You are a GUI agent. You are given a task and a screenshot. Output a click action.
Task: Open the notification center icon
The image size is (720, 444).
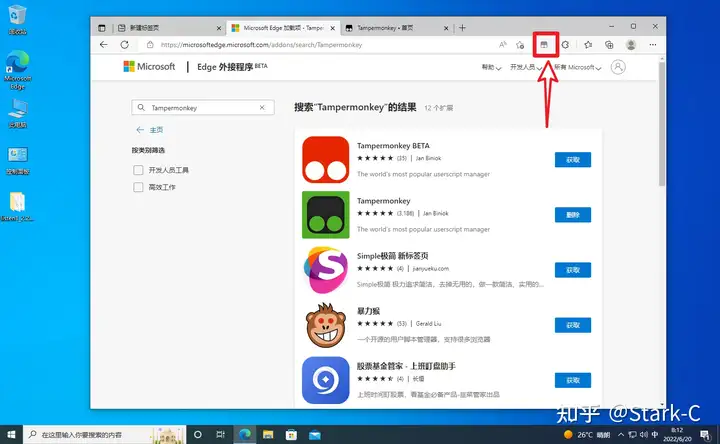tap(705, 434)
